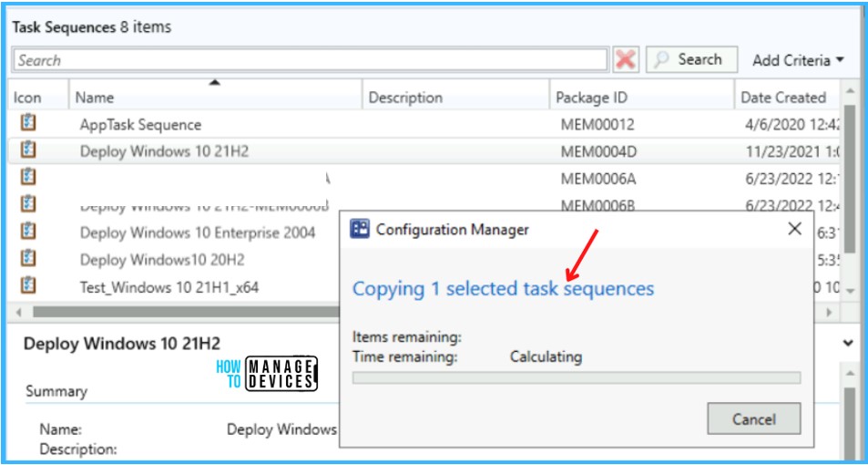Select the AppTask Sequence row

[x=424, y=124]
